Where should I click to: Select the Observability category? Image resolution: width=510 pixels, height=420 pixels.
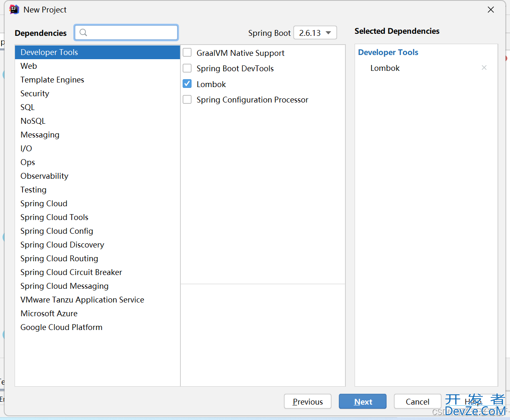click(x=97, y=176)
